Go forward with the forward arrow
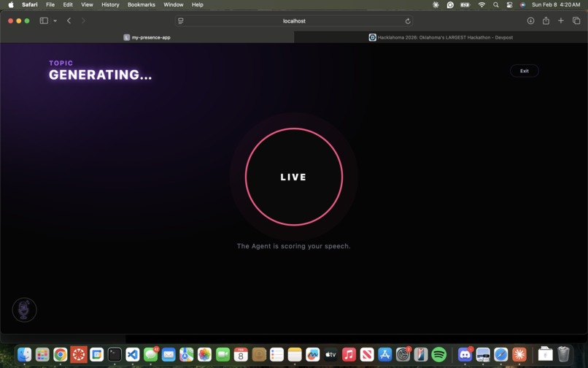The width and height of the screenshot is (588, 368). tap(83, 20)
